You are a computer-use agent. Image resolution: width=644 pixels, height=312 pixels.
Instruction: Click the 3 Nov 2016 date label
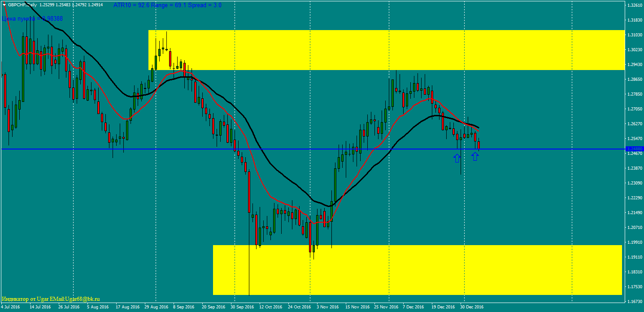coord(328,307)
